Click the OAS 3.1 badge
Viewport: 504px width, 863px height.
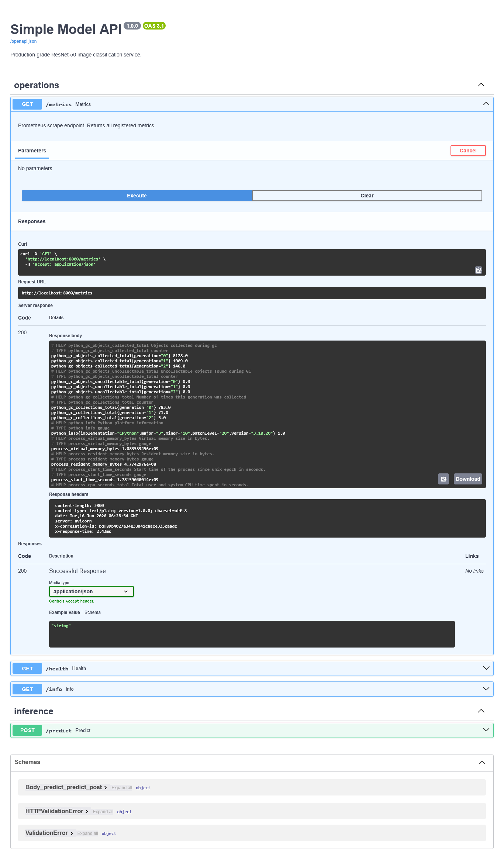click(x=154, y=26)
